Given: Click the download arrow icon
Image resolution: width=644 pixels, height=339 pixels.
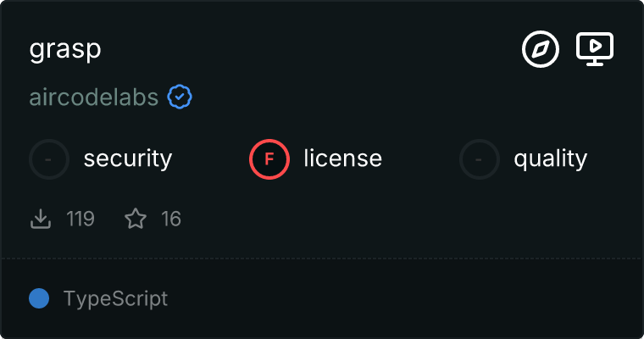Looking at the screenshot, I should (x=41, y=220).
